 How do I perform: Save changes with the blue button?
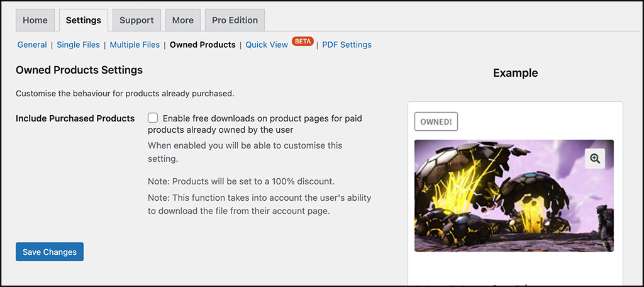pos(50,252)
